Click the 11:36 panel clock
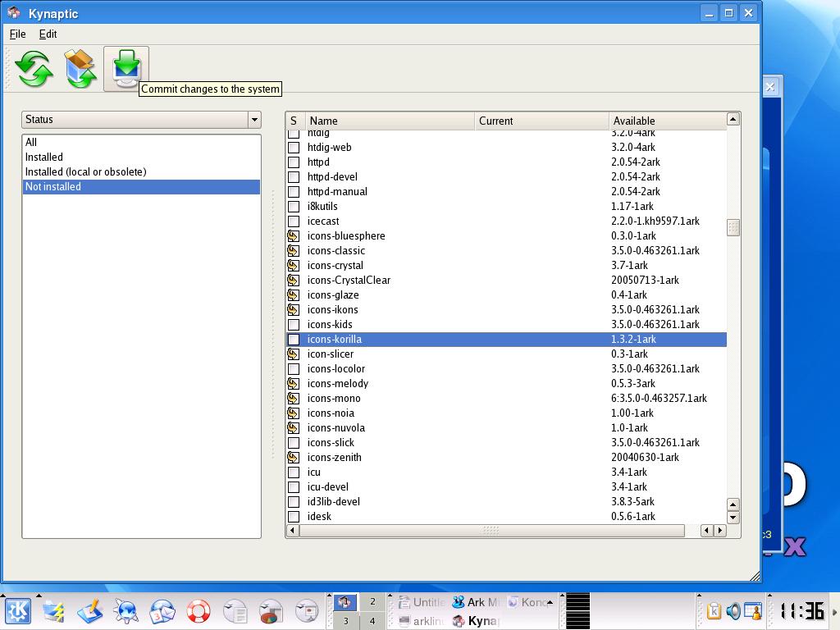 point(801,611)
